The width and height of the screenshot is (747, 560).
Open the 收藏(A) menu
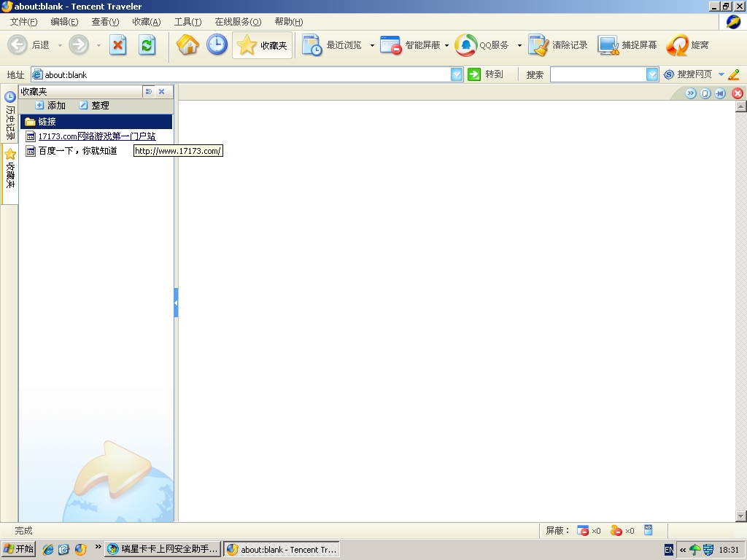click(146, 22)
